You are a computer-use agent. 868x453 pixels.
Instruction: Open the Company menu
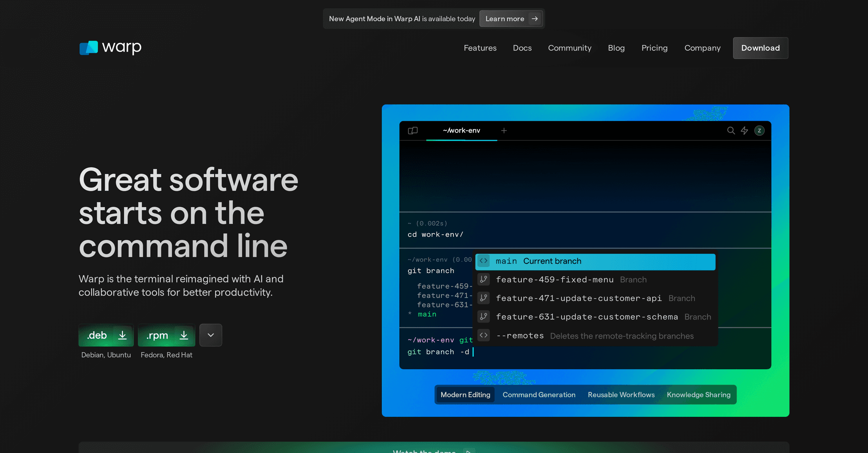[703, 48]
